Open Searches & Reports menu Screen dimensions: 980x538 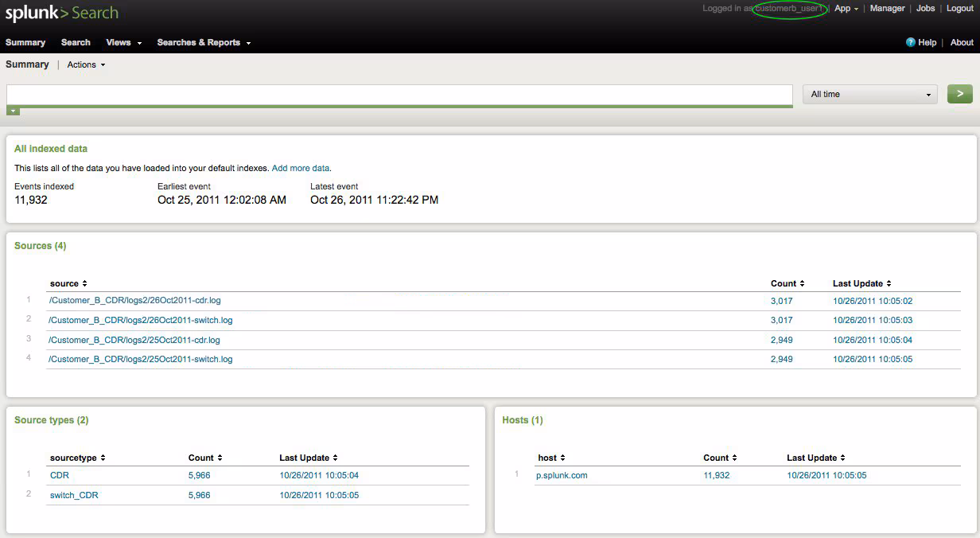[x=204, y=42]
